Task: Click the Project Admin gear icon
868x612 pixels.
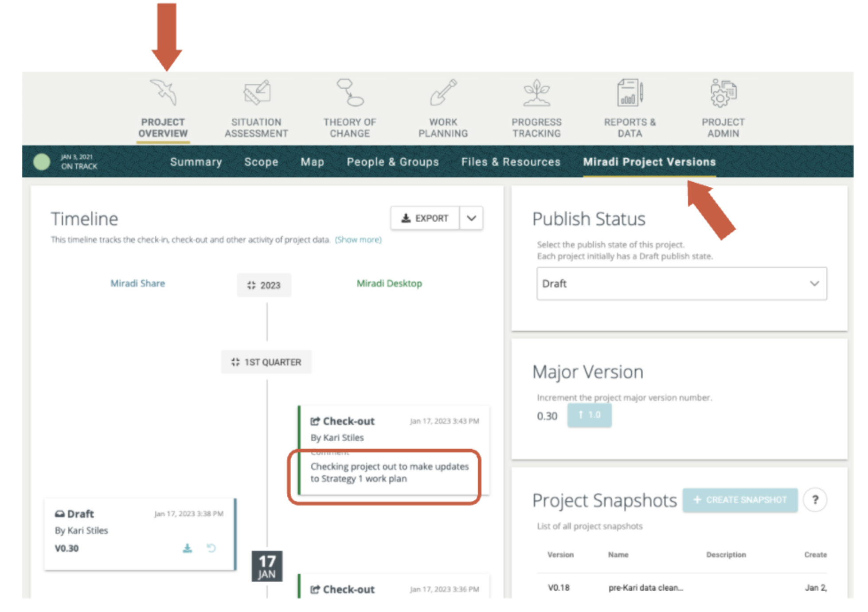Action: pyautogui.click(x=723, y=92)
